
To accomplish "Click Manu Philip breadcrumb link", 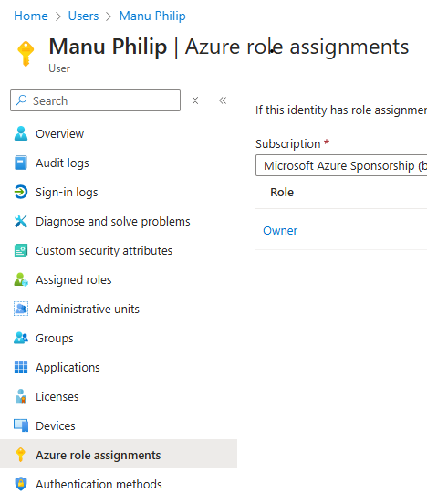I will (152, 16).
